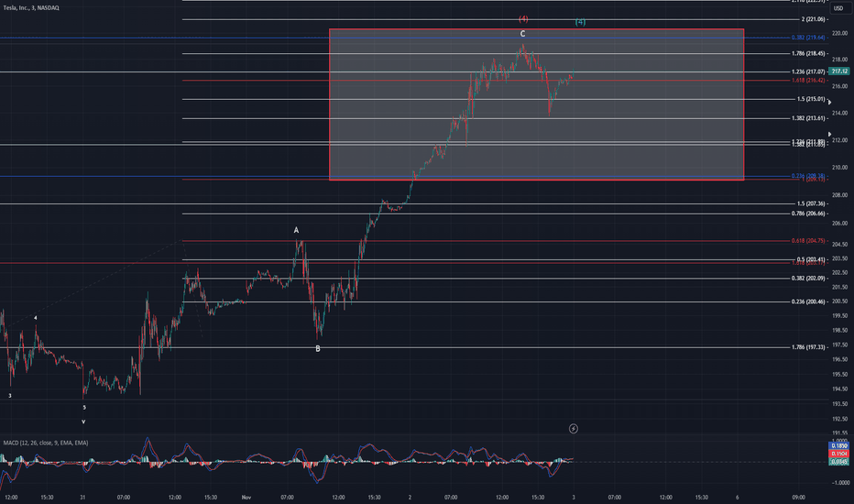
Task: Click the Tesla, Inc. symbol title
Action: (31, 7)
